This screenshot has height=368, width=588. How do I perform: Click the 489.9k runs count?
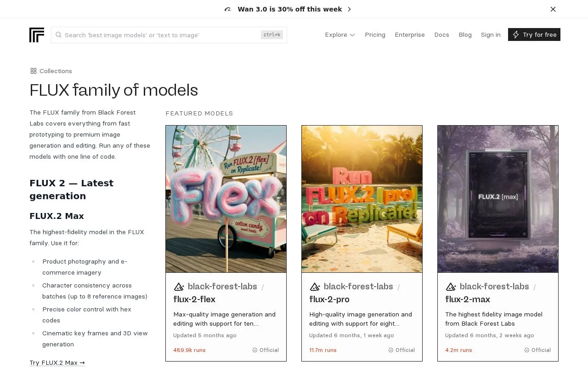click(189, 350)
